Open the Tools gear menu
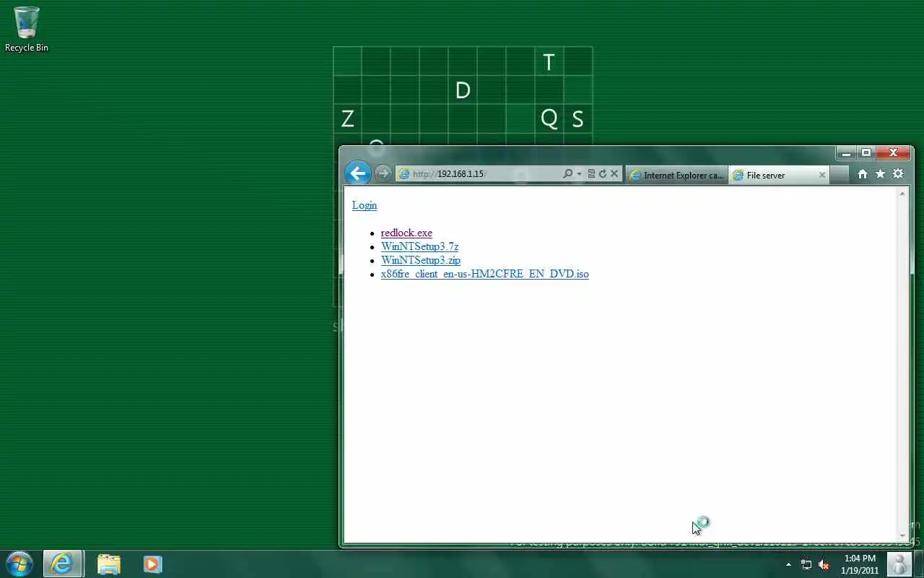Image resolution: width=924 pixels, height=578 pixels. click(x=898, y=174)
